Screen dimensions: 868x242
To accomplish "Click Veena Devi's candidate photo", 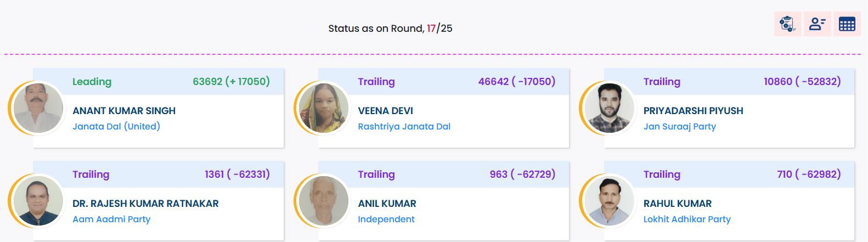I will pyautogui.click(x=323, y=108).
